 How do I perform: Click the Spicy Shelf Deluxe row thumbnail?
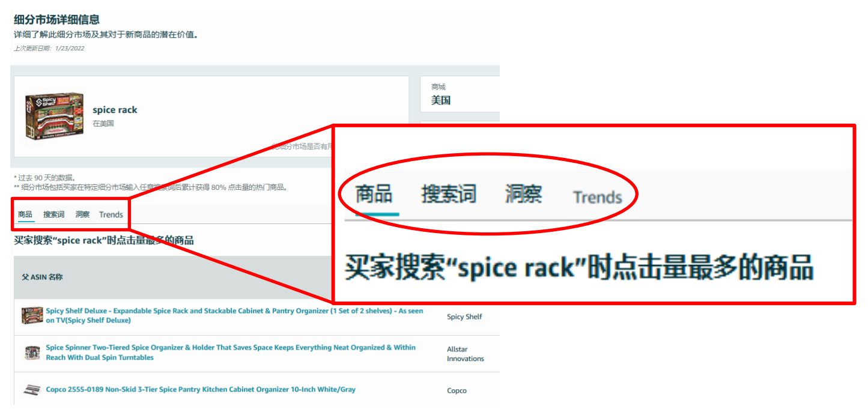coord(32,316)
